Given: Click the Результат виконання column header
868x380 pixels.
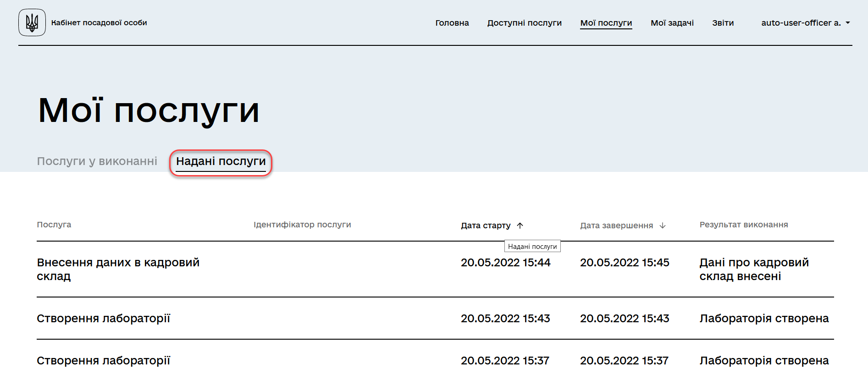Looking at the screenshot, I should click(744, 225).
